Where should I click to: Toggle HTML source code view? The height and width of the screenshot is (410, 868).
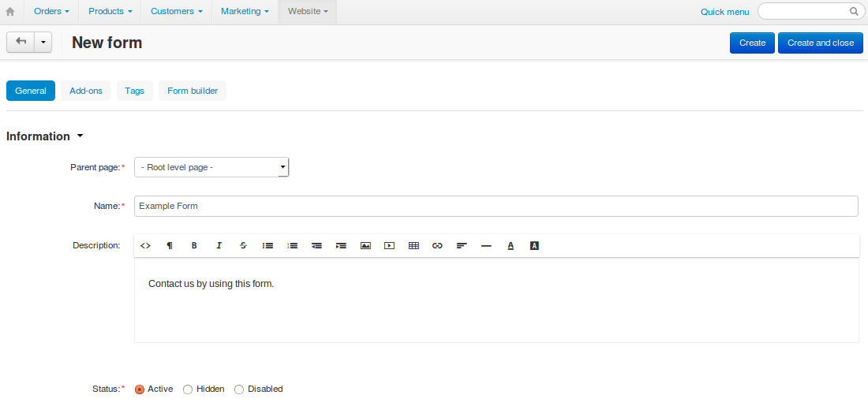(146, 246)
